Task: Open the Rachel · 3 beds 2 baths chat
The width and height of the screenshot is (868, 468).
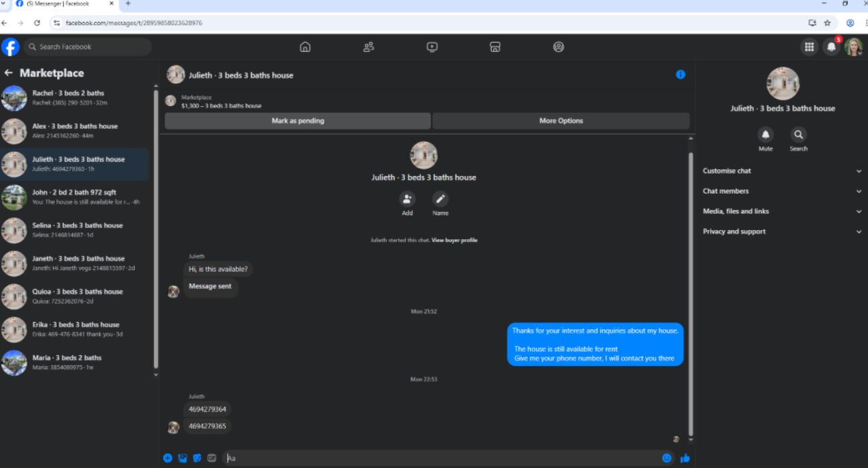Action: click(x=75, y=98)
